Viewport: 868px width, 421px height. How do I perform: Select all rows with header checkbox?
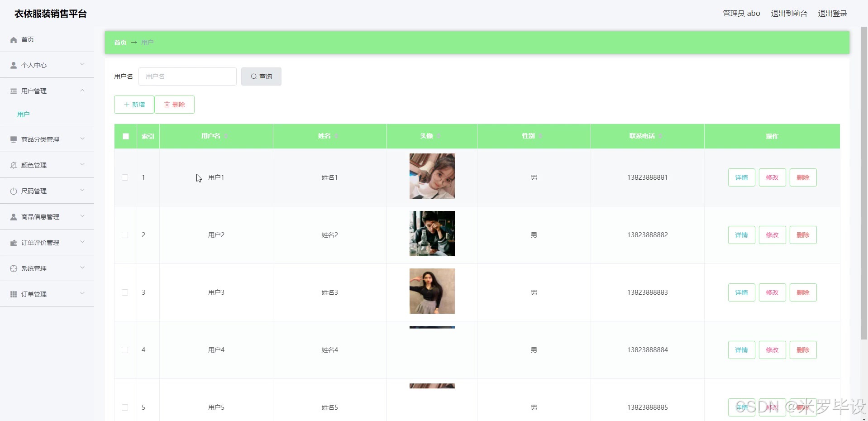coord(126,136)
